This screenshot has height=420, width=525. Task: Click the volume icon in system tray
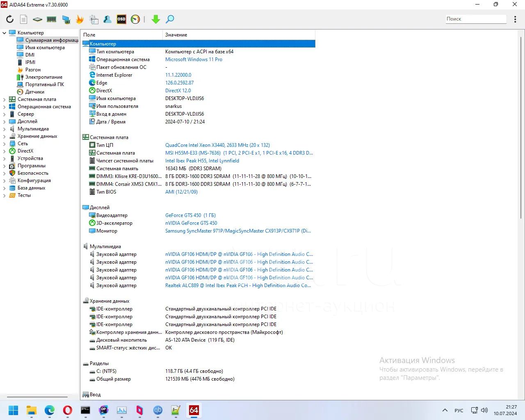484,410
